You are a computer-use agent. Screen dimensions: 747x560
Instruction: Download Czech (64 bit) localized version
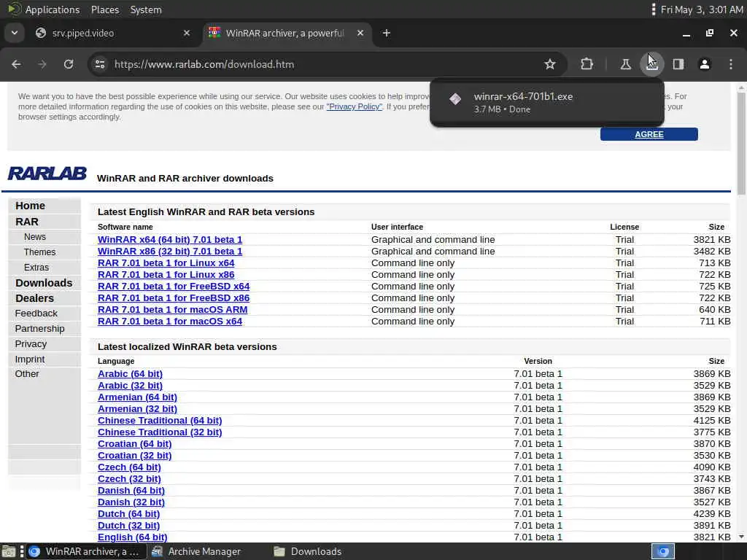[129, 467]
